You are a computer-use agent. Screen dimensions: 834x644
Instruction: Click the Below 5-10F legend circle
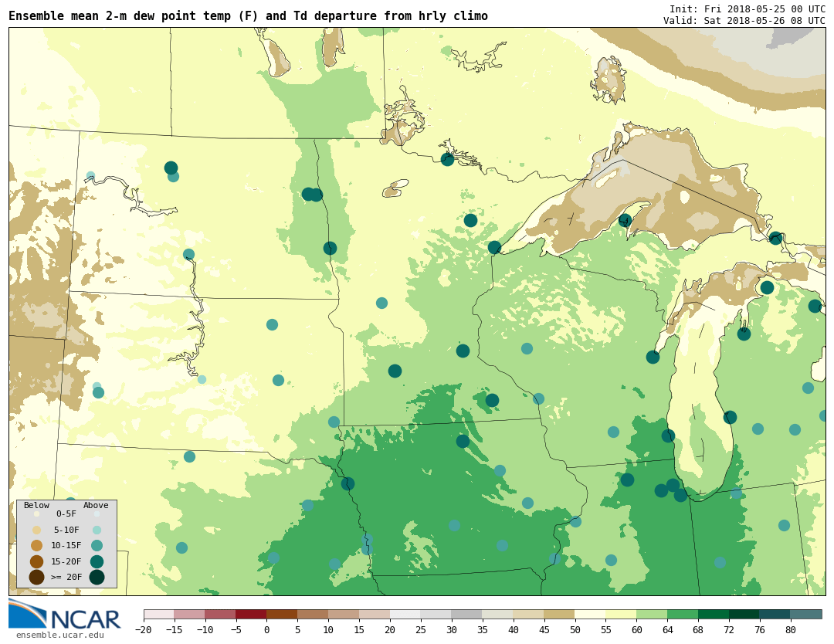pos(36,530)
